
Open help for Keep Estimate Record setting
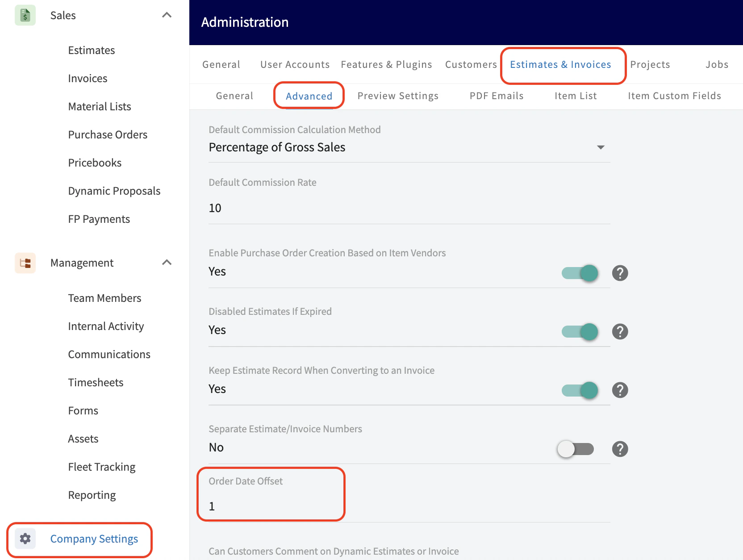pyautogui.click(x=620, y=390)
